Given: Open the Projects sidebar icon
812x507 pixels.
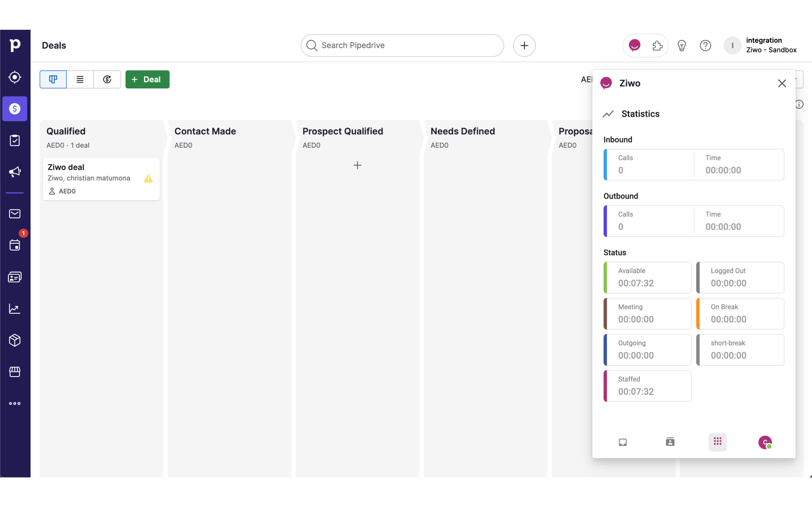Looking at the screenshot, I should click(x=15, y=140).
